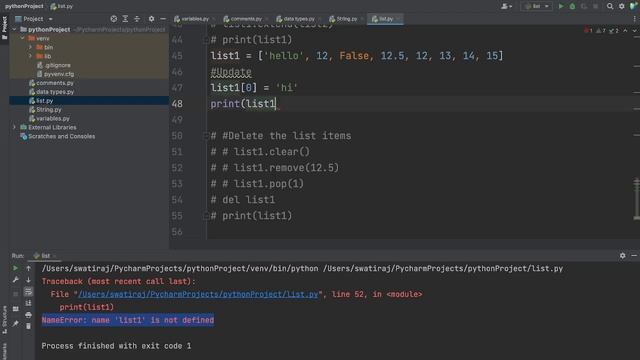Image resolution: width=640 pixels, height=360 pixels.
Task: Click line number 48 in the gutter
Action: tap(177, 104)
